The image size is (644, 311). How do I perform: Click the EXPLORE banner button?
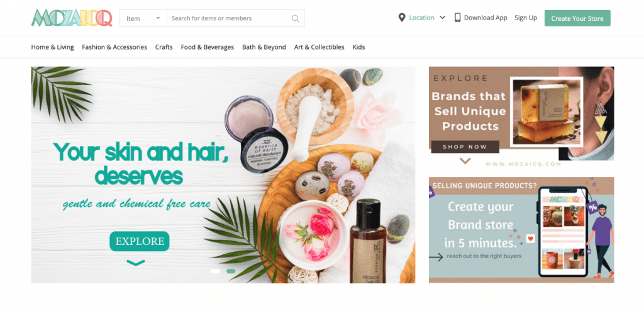[140, 241]
